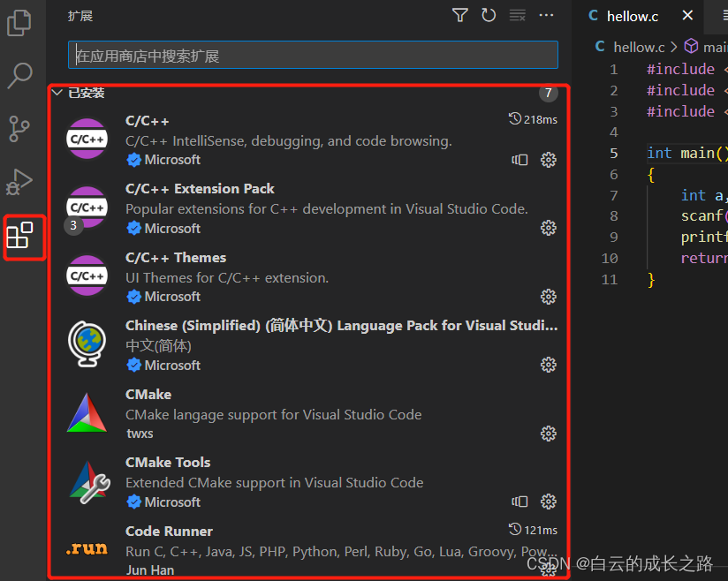Open the CMake extension title
Image resolution: width=728 pixels, height=581 pixels.
[148, 395]
